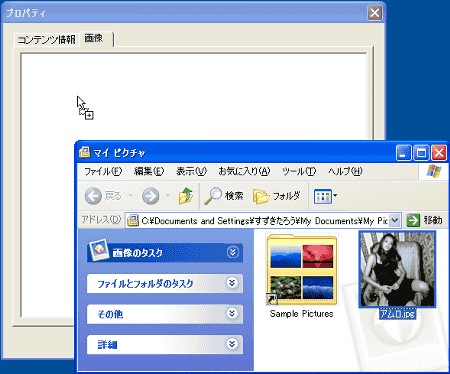Switch to コンテンツ情報 tab in プロパティ

tap(47, 40)
